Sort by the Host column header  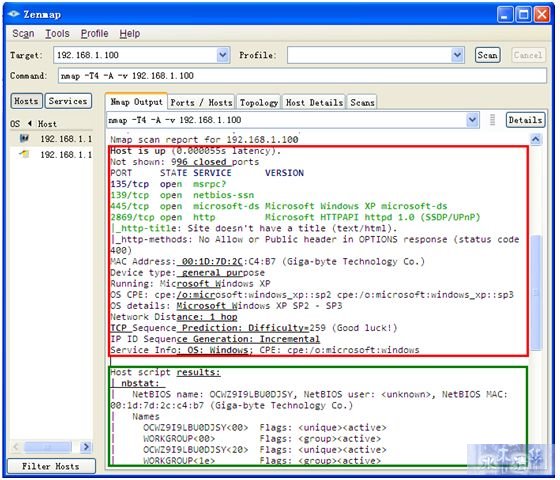coord(47,124)
